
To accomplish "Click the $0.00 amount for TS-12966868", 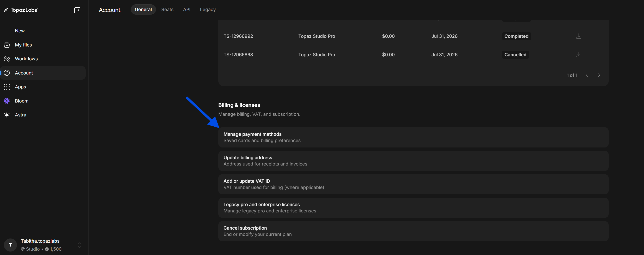I will (x=388, y=55).
